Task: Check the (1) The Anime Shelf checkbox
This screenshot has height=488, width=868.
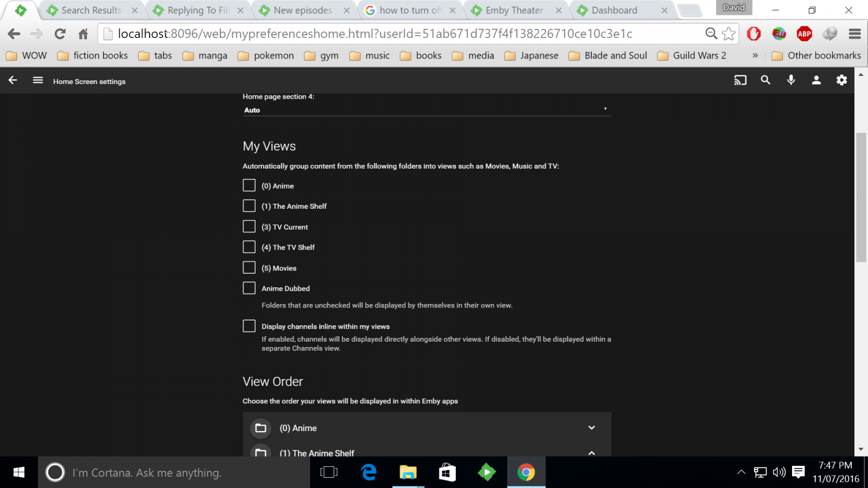Action: pos(249,206)
